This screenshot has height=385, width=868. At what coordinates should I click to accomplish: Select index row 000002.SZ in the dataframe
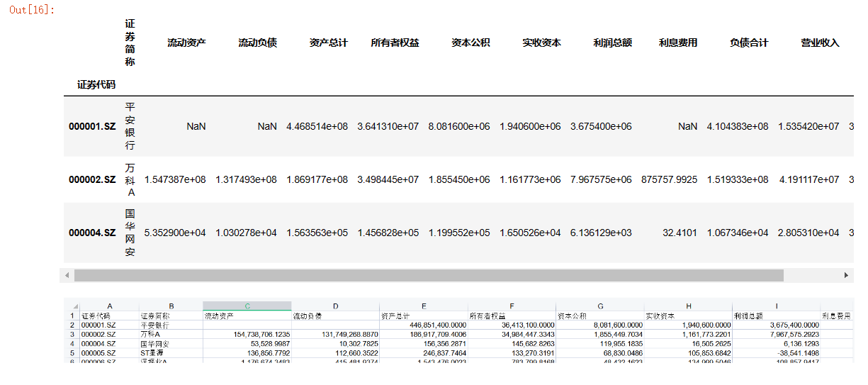(x=92, y=179)
